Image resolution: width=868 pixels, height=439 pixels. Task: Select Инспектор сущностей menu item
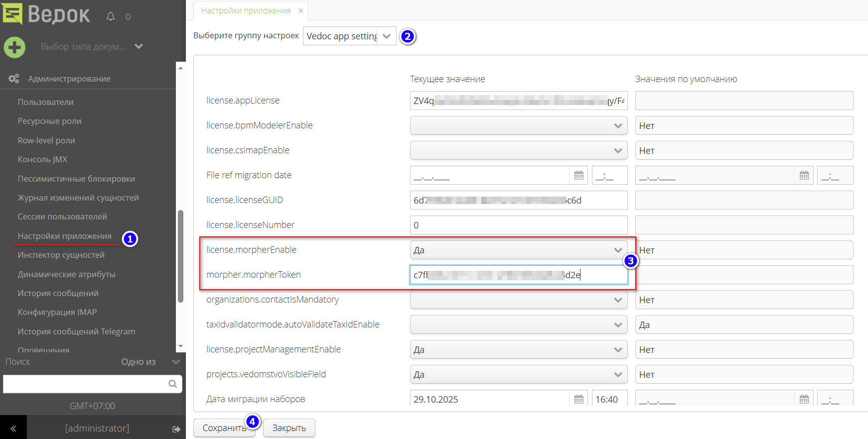61,255
